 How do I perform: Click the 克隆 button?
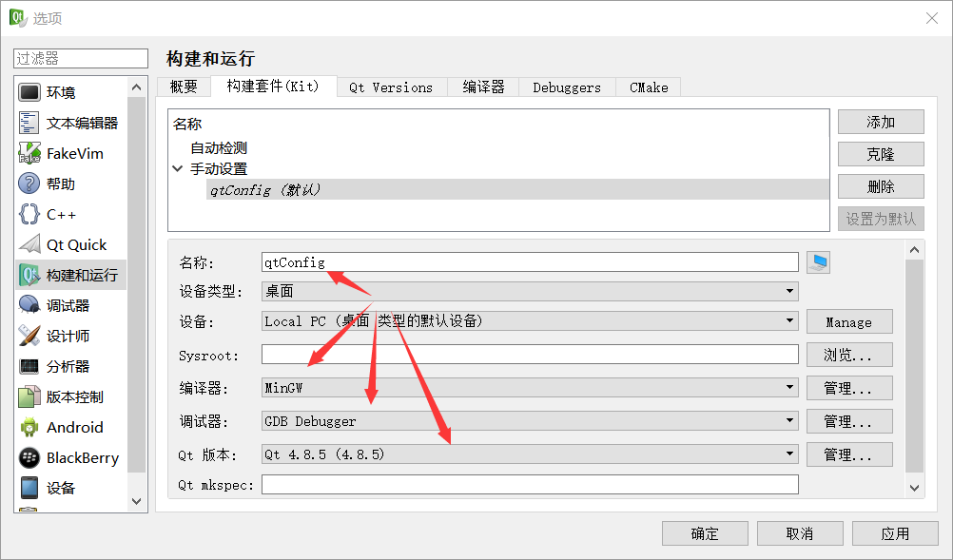point(881,154)
